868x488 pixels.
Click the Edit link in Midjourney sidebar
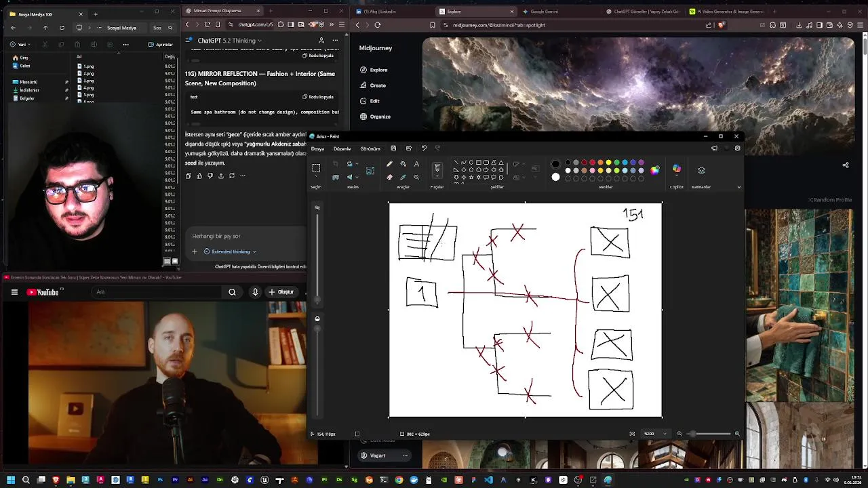point(370,101)
